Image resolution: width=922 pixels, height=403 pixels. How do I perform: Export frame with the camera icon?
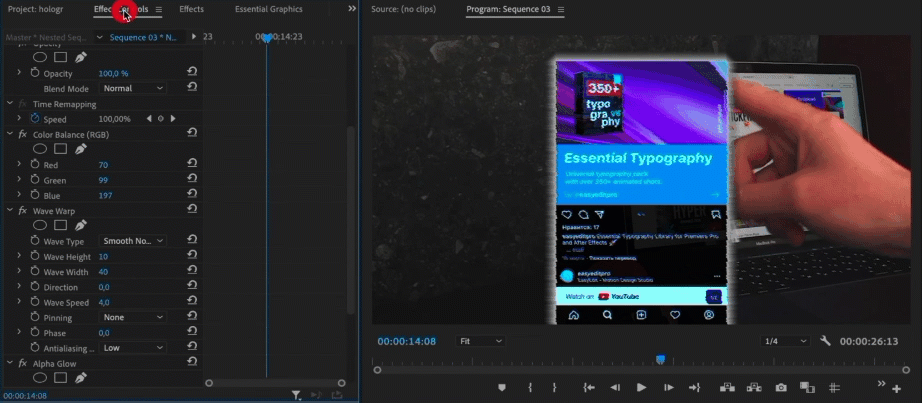pyautogui.click(x=781, y=388)
